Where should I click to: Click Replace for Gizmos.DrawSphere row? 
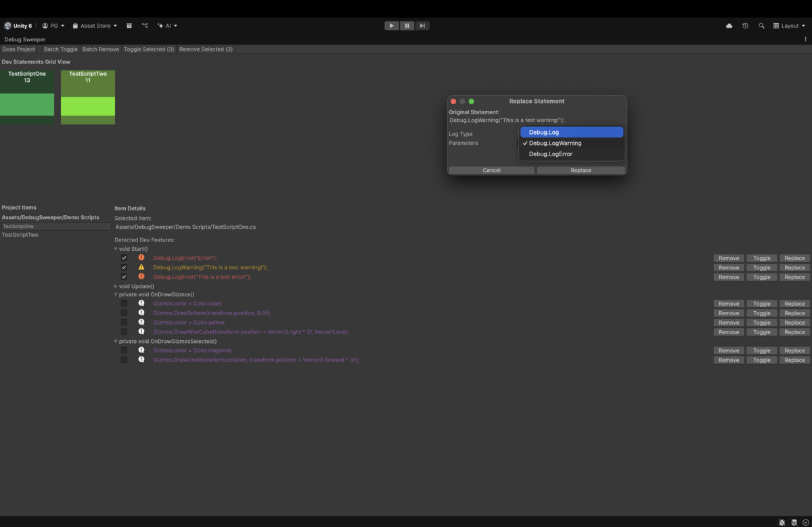pyautogui.click(x=794, y=313)
